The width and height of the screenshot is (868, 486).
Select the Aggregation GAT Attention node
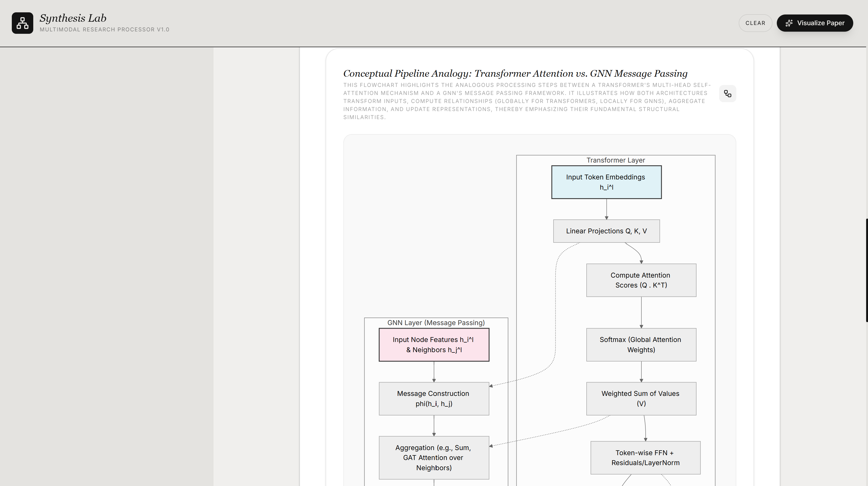coord(434,457)
